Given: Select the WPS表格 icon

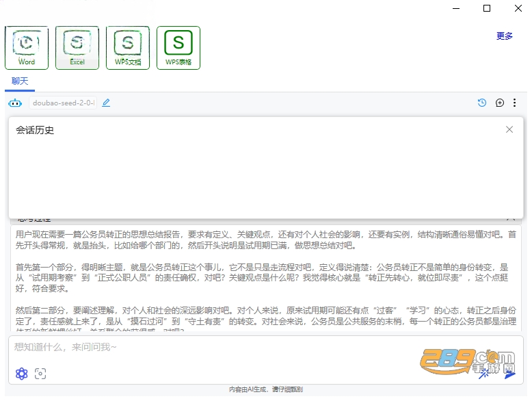Looking at the screenshot, I should (x=178, y=48).
